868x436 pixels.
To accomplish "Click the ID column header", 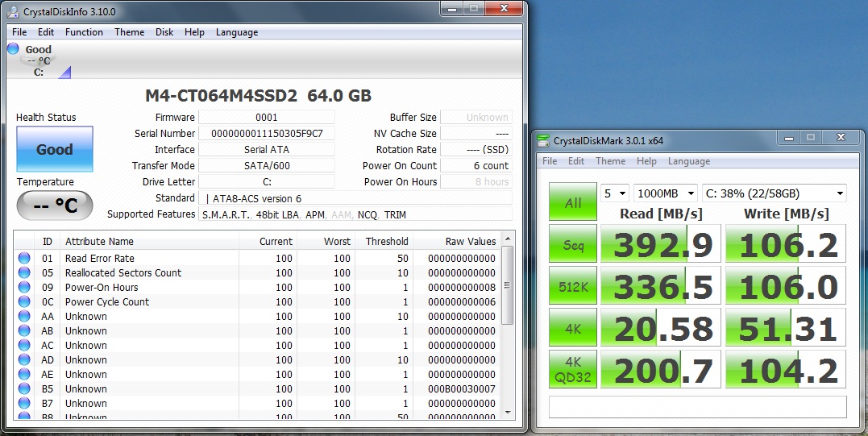I will tap(47, 241).
